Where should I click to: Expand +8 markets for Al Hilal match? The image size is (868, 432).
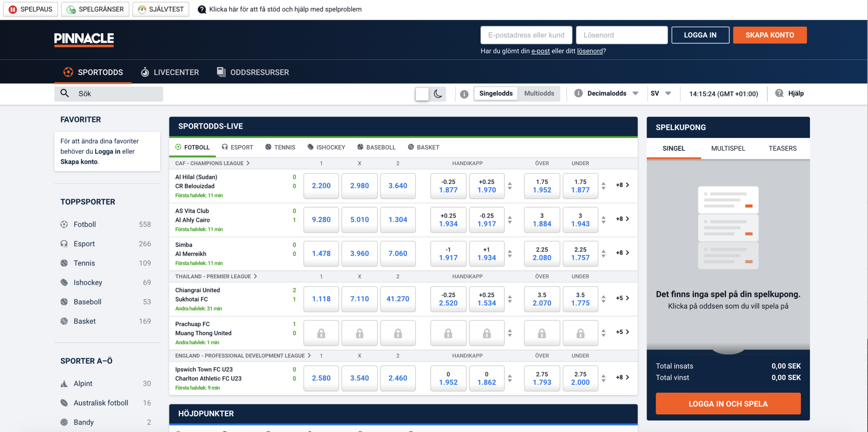pyautogui.click(x=622, y=185)
